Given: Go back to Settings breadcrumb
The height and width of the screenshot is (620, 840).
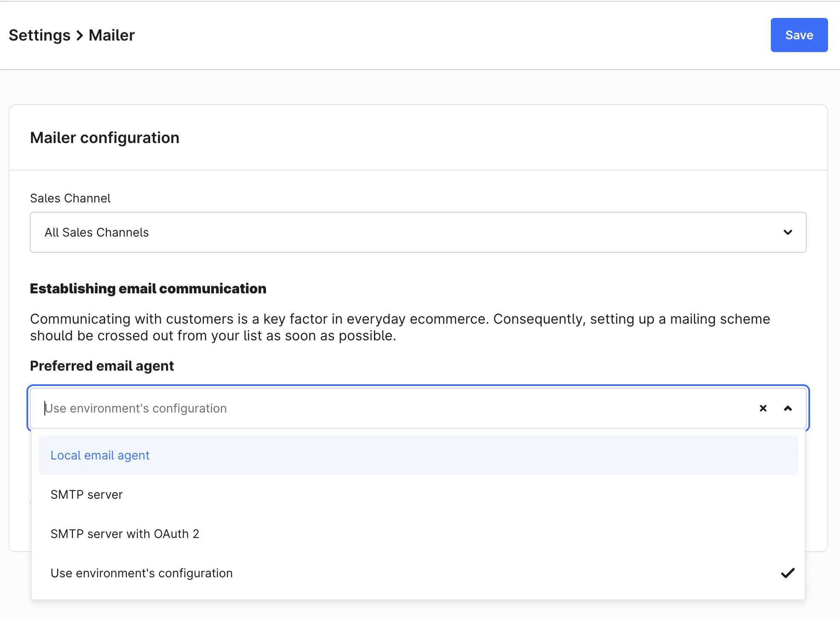Looking at the screenshot, I should point(39,35).
